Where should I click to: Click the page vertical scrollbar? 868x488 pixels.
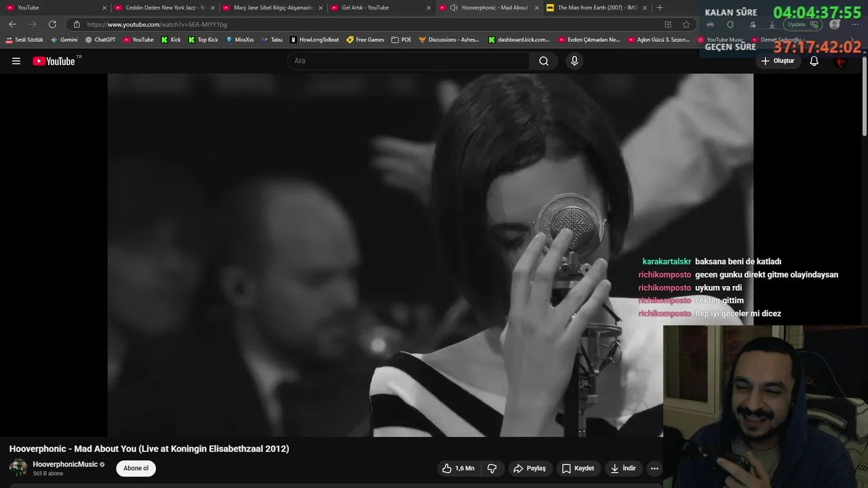865,95
